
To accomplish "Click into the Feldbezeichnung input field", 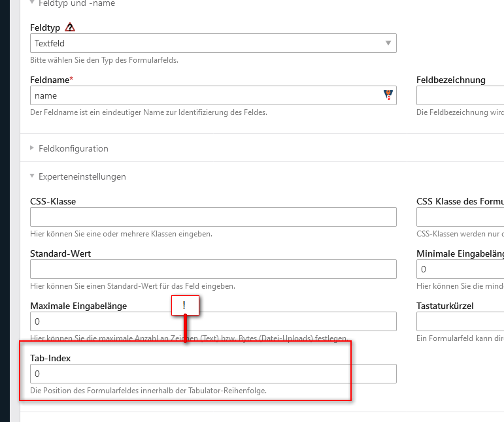I will coord(460,95).
